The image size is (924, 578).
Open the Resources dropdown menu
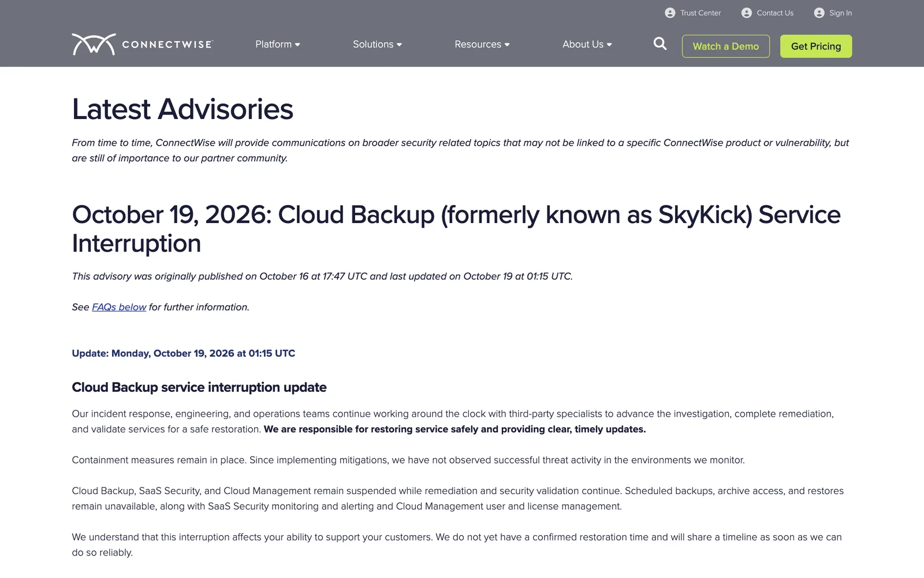[482, 45]
